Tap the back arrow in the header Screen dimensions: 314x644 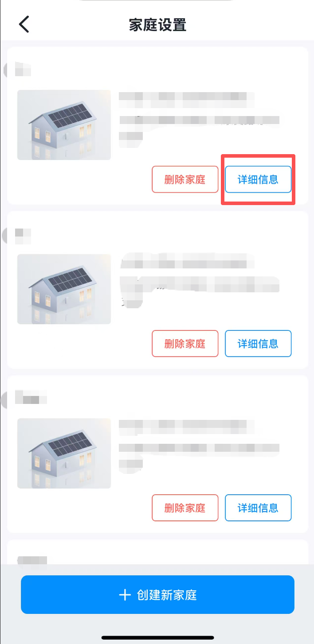[x=24, y=24]
